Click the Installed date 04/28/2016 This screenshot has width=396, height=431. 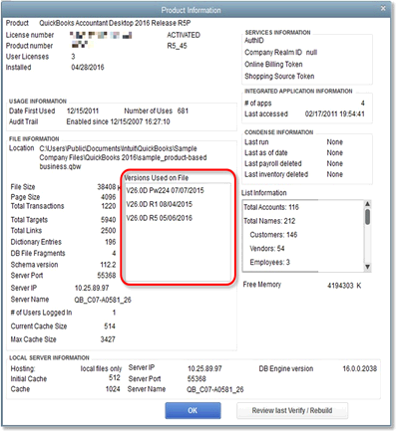pyautogui.click(x=88, y=67)
